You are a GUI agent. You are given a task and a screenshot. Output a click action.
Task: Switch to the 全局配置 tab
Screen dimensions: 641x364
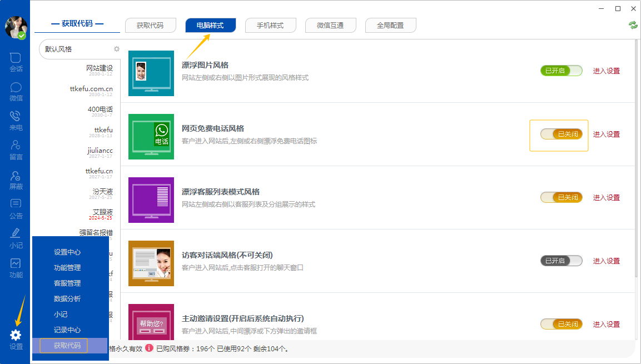[390, 26]
